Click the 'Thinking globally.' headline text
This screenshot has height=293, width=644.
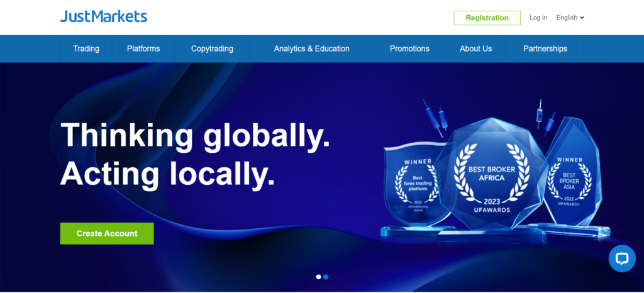click(x=196, y=136)
